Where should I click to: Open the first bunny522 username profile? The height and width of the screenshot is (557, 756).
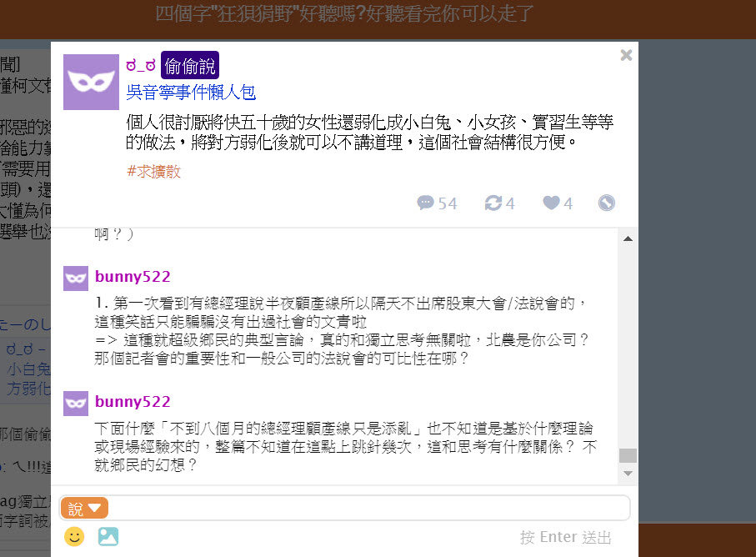[133, 276]
